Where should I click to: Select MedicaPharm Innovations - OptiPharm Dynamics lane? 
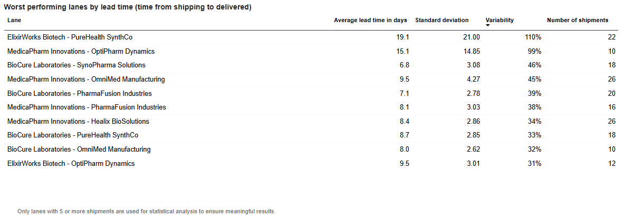(81, 52)
